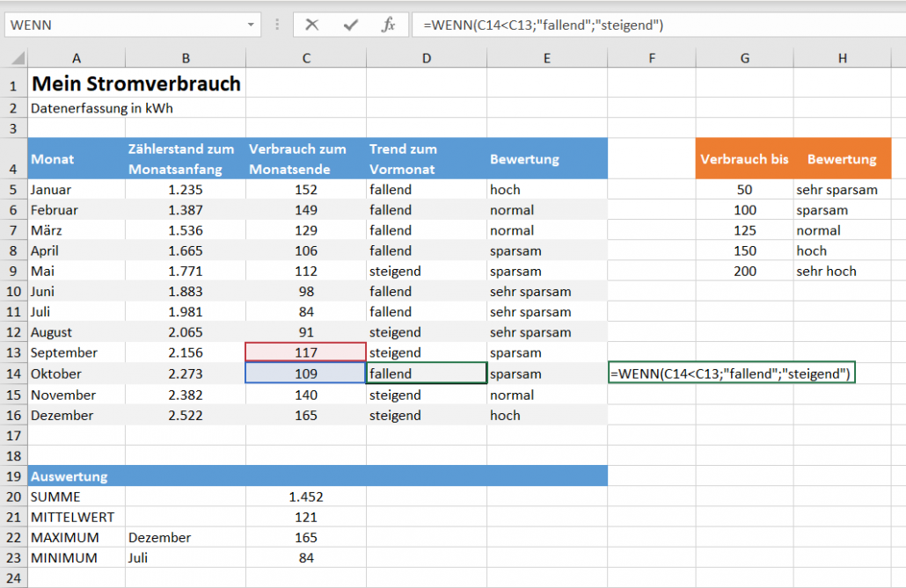Viewport: 906px width, 588px height.
Task: Select the sheet corner above row numbers
Action: pos(13,57)
